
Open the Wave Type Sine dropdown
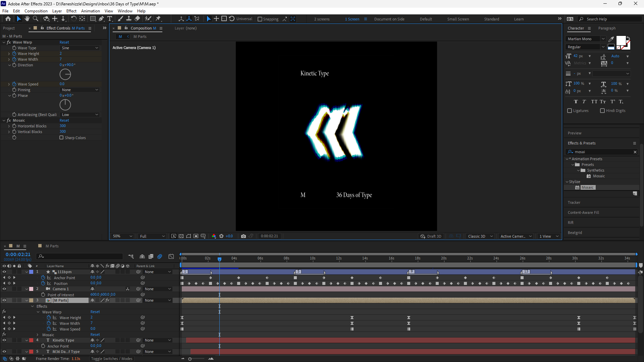80,48
